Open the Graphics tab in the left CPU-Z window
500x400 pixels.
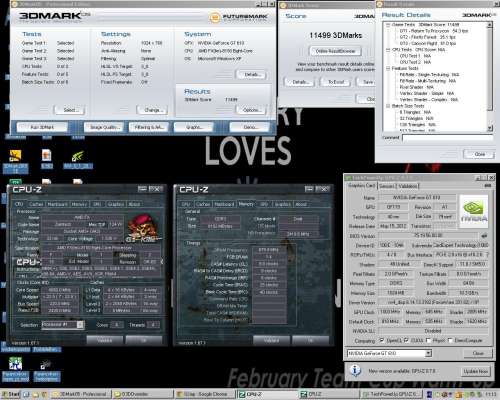point(116,204)
